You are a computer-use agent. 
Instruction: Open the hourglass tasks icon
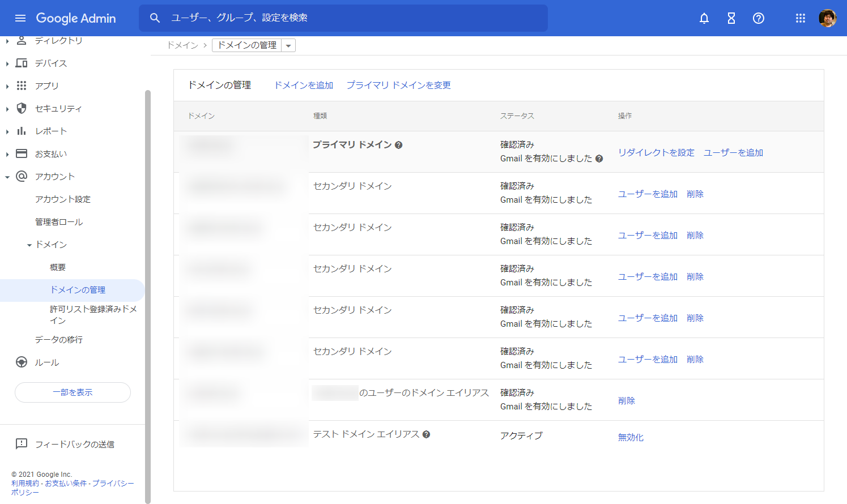click(731, 18)
